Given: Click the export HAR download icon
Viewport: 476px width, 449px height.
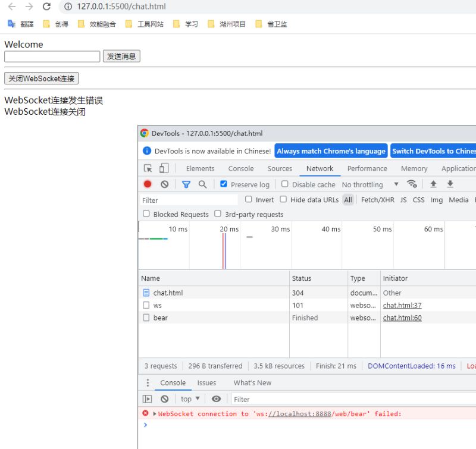Looking at the screenshot, I should pos(450,184).
